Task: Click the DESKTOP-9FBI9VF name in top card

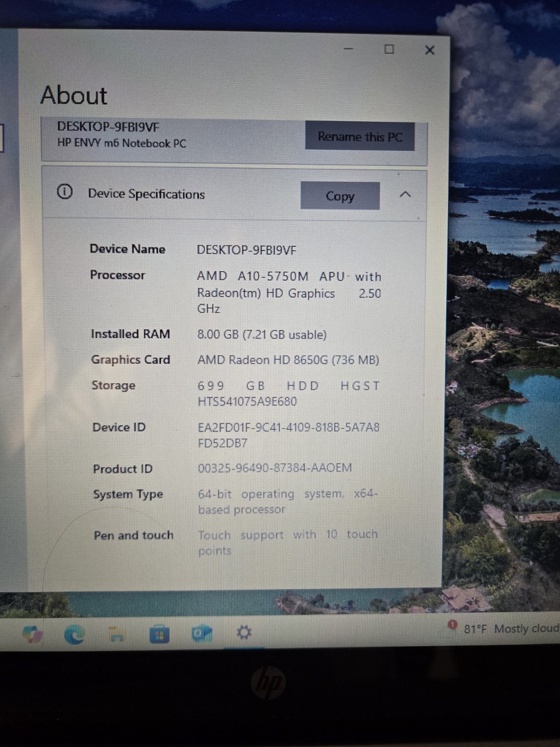Action: [x=108, y=127]
